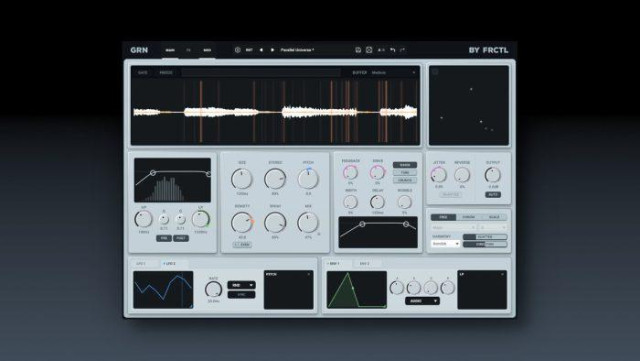The width and height of the screenshot is (640, 361).
Task: Click the INIT button
Action: tap(249, 50)
